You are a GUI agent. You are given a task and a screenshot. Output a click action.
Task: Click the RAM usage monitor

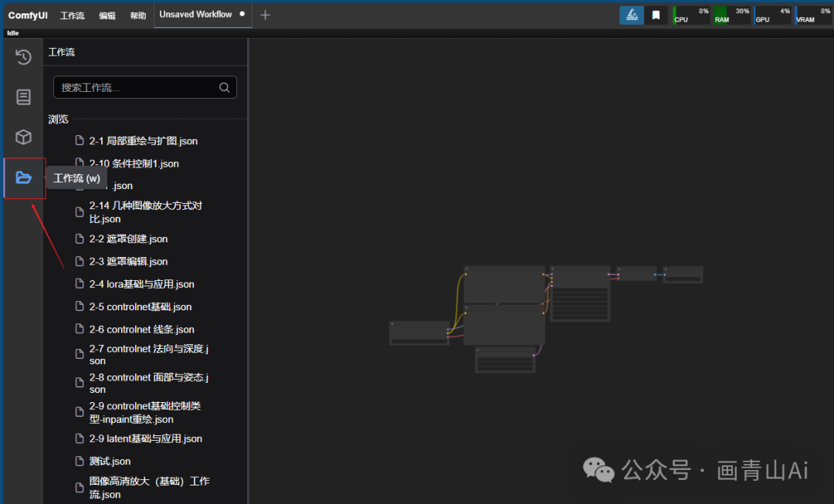(732, 15)
